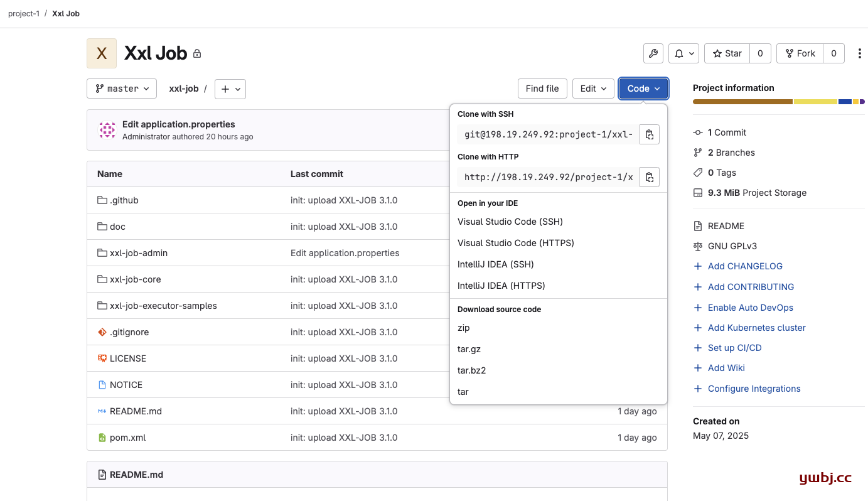Click the scale icon beside GNU GPLv3
The height and width of the screenshot is (501, 868).
[698, 246]
